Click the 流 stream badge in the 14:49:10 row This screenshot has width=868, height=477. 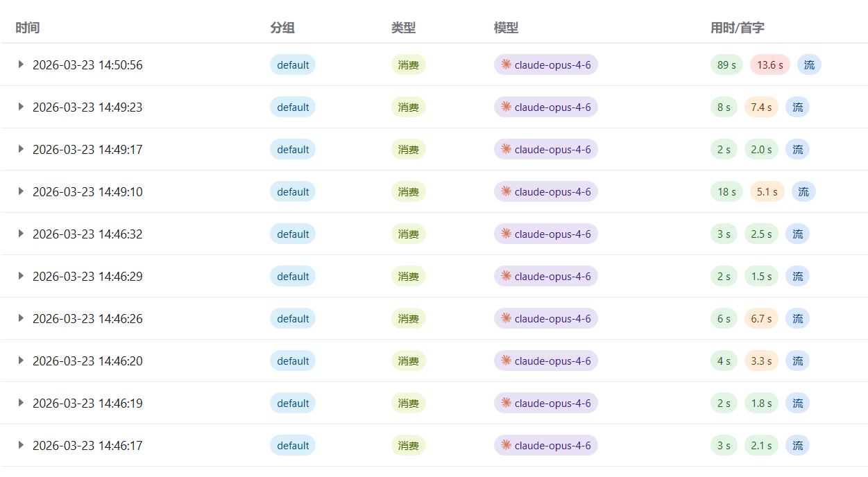pyautogui.click(x=803, y=191)
